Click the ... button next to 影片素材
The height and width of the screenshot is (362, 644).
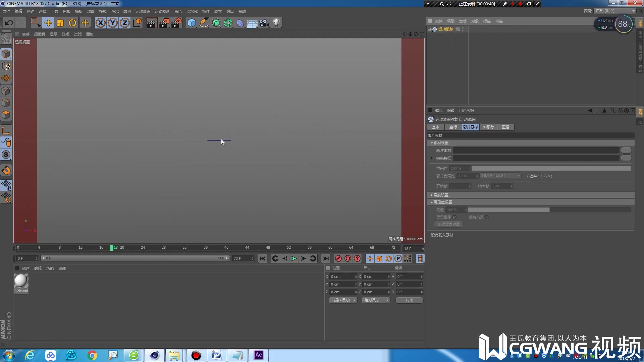626,150
